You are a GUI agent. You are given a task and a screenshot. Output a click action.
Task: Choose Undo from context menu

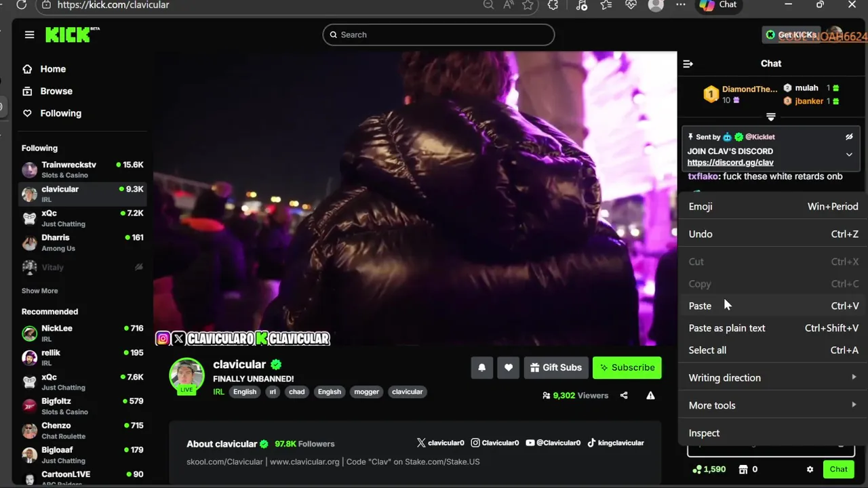(773, 234)
